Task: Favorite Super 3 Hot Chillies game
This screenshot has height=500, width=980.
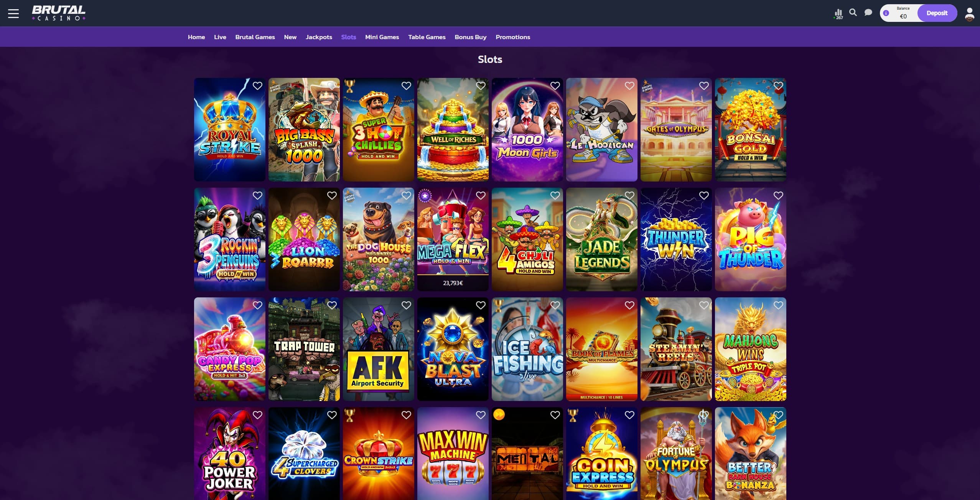Action: tap(406, 86)
